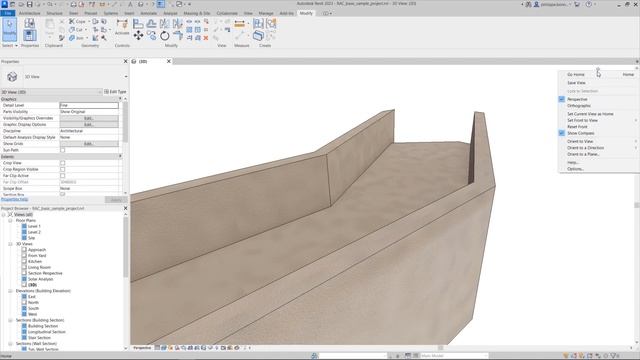Screen dimensions: 640x360
Task: Toggle the Section Box checkbox
Action: pos(62,194)
